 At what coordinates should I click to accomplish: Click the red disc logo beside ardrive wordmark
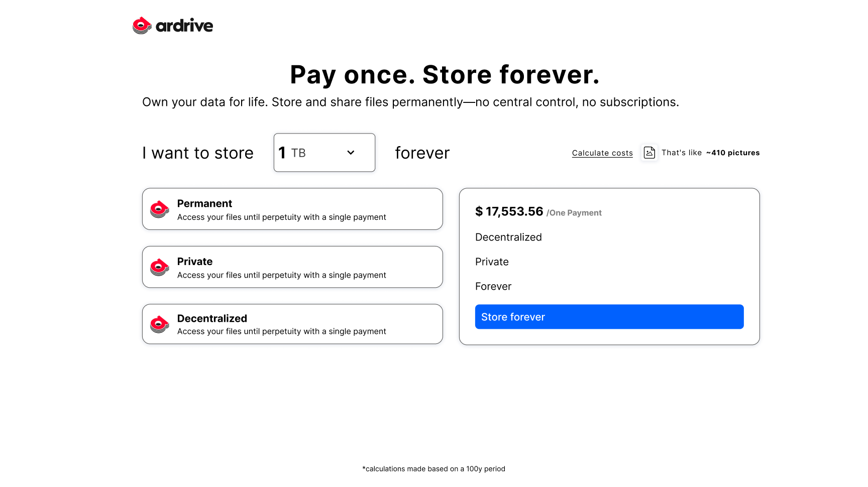(141, 25)
